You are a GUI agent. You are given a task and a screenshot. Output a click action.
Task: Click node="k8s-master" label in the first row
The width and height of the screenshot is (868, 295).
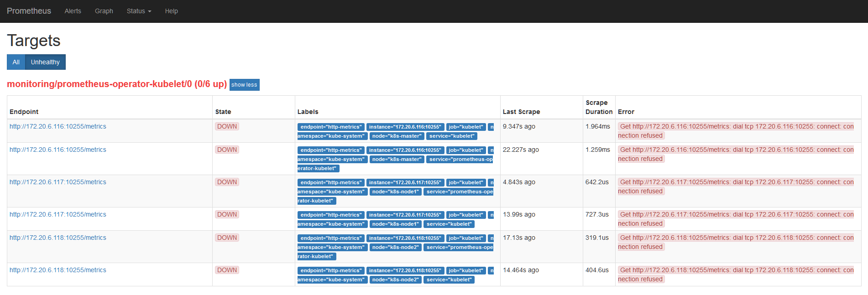click(397, 136)
